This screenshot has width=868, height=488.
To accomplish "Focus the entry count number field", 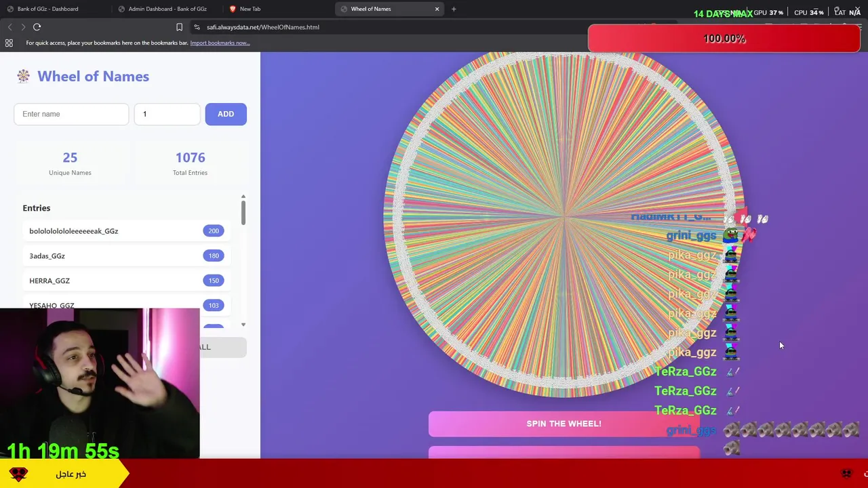I will tap(167, 114).
